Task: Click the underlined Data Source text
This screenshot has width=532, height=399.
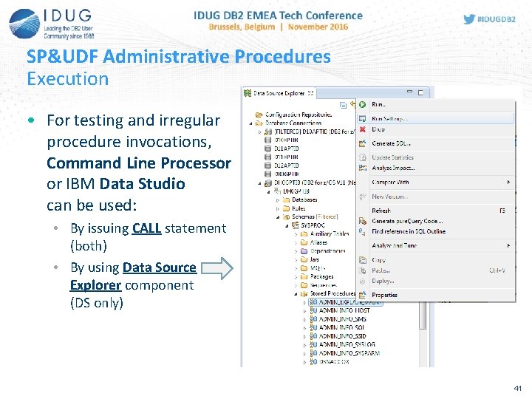Action: click(160, 267)
